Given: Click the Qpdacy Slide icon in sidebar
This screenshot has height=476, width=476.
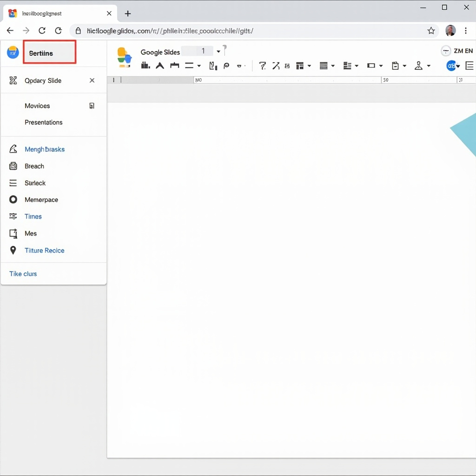Looking at the screenshot, I should (13, 80).
